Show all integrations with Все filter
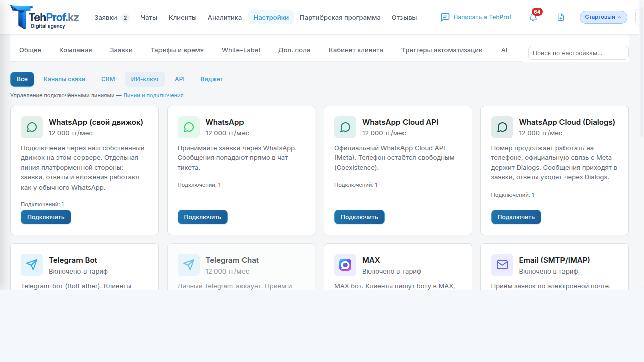Screen dimensions: 644x362 (x=22, y=79)
